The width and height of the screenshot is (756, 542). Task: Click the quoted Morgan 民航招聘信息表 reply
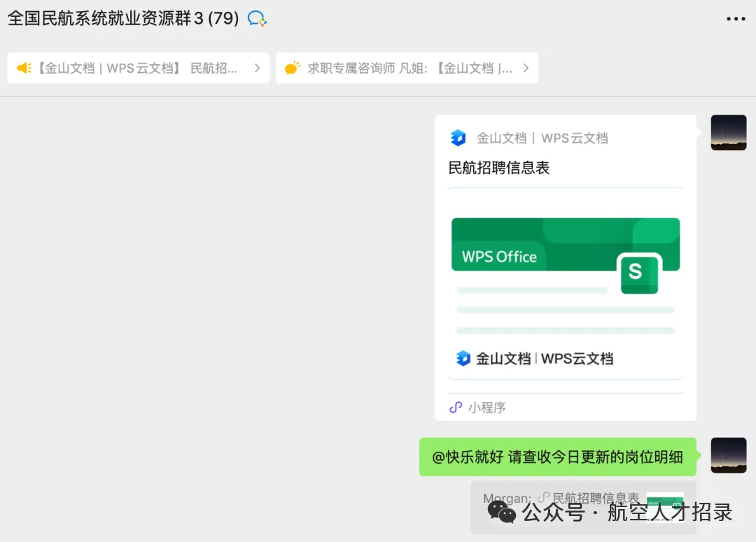pyautogui.click(x=583, y=507)
